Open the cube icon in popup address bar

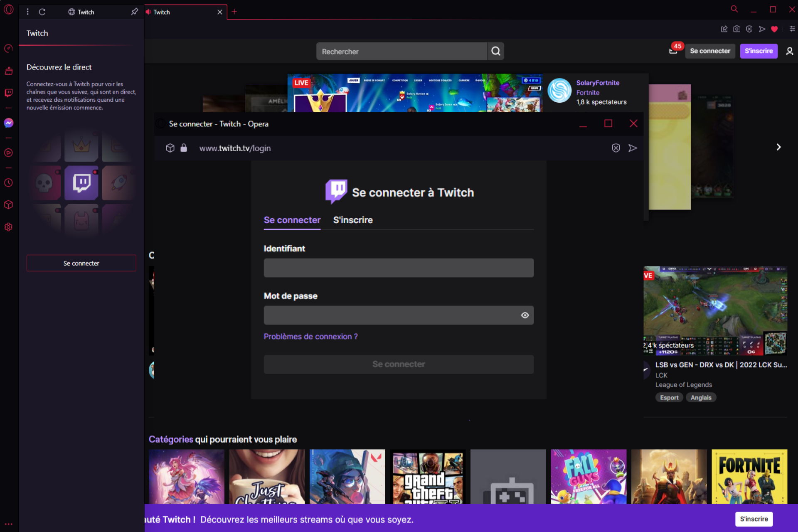[170, 148]
